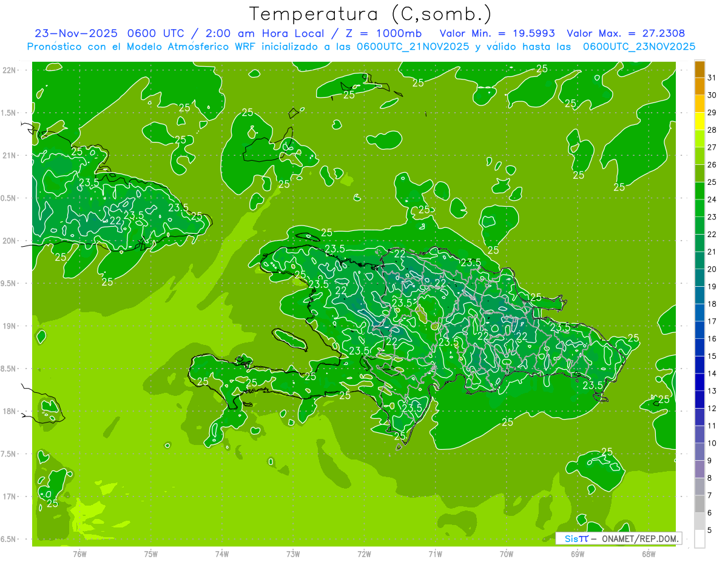
Task: Click the swatch between 29 and 30
Action: click(699, 104)
